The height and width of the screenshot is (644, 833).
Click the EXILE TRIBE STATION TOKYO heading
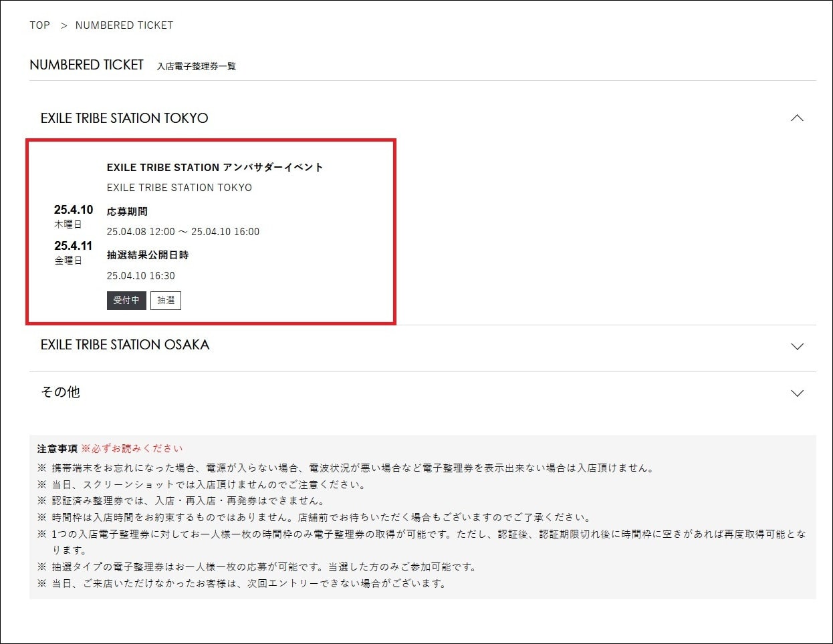124,118
